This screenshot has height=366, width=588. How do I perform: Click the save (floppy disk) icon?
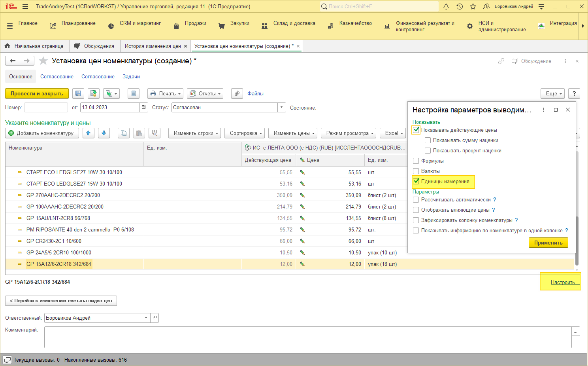click(78, 93)
